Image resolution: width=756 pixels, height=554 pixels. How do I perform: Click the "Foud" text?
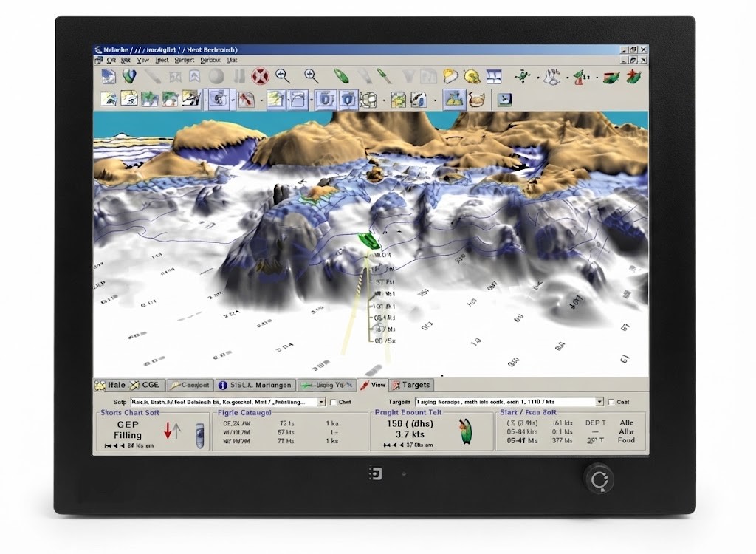[626, 440]
